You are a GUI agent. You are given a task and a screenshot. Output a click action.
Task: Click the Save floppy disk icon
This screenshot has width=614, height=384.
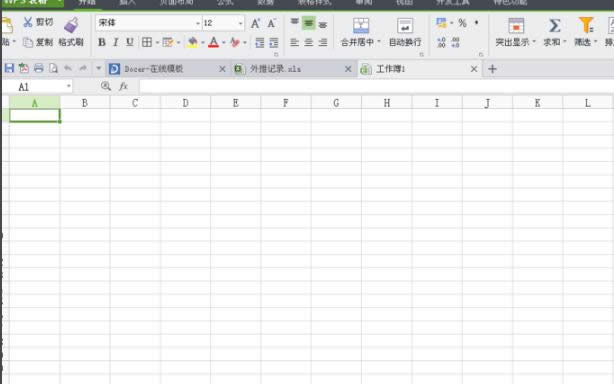point(9,69)
